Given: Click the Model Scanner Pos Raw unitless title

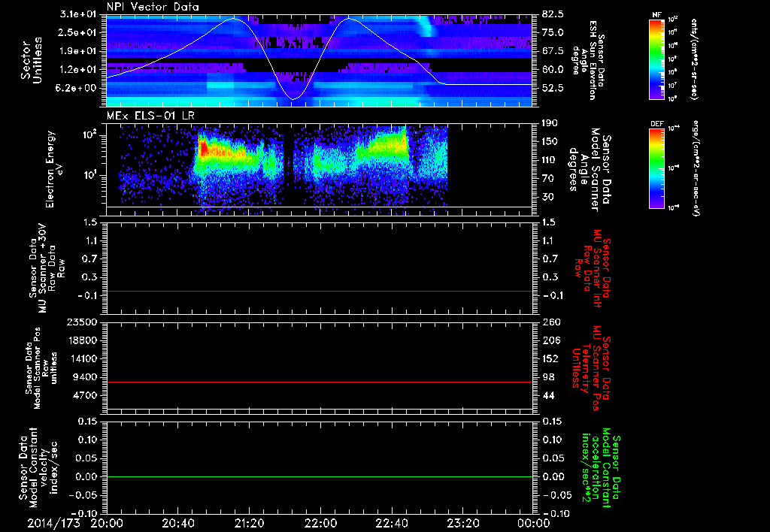Looking at the screenshot, I should (x=41, y=368).
